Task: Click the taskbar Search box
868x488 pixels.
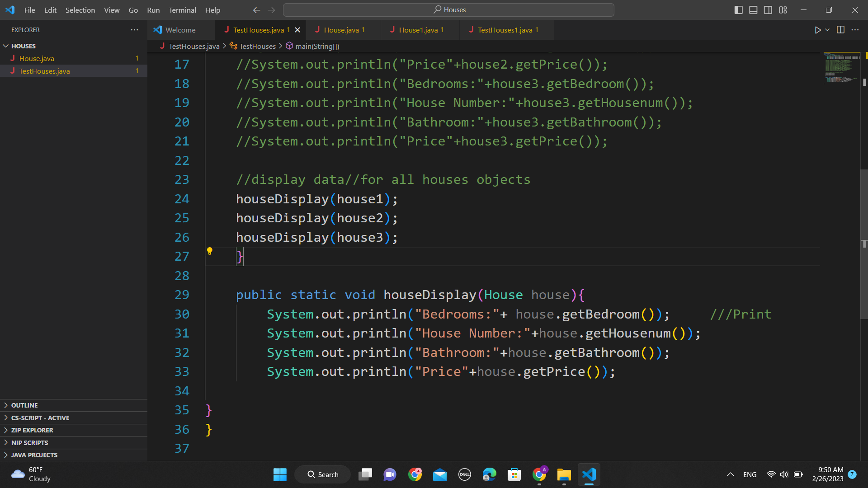Action: (323, 474)
